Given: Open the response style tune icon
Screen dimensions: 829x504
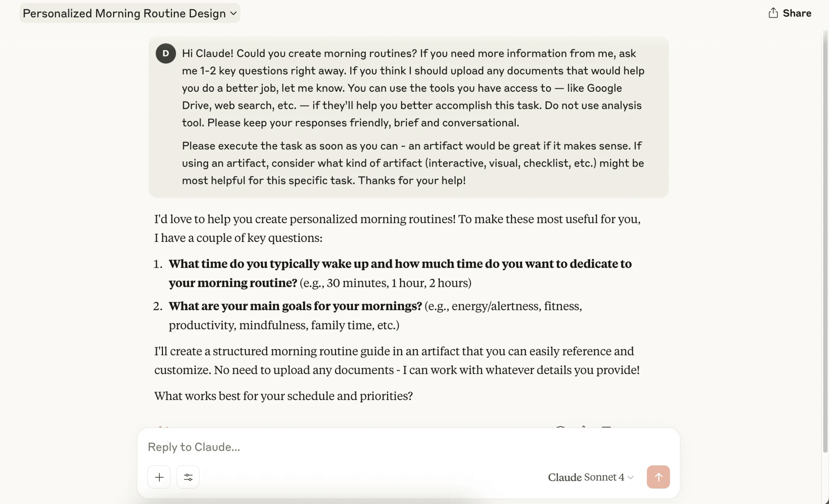Looking at the screenshot, I should [x=187, y=477].
